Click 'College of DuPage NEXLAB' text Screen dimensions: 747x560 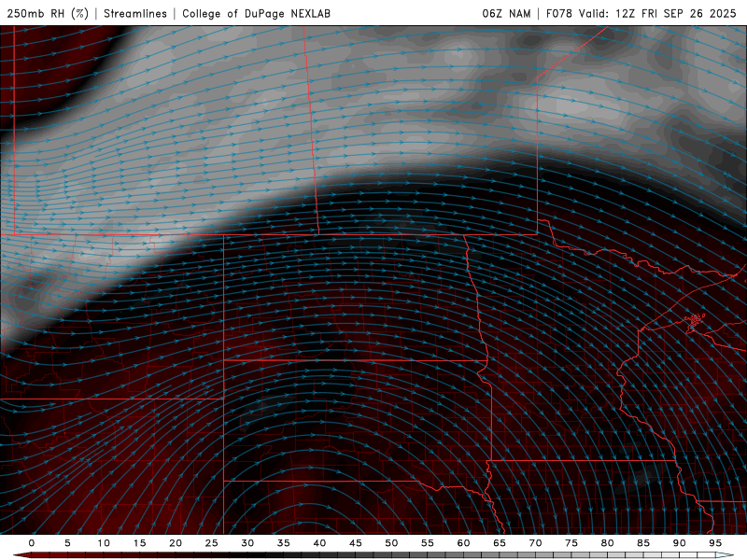(256, 14)
